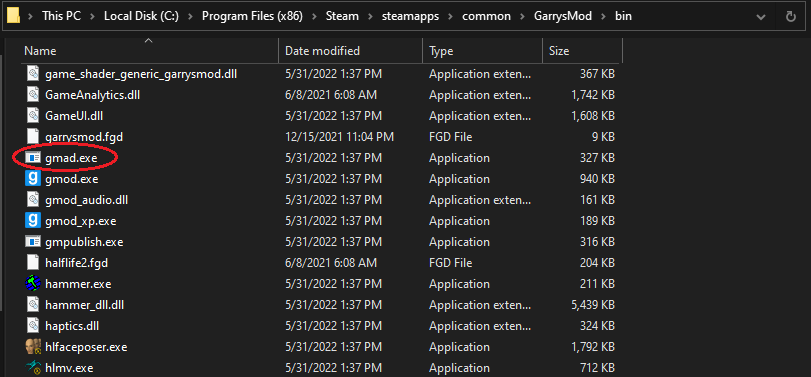Click the GameUI.dll file icon
Viewport: 811px width, 377px height.
tap(33, 116)
